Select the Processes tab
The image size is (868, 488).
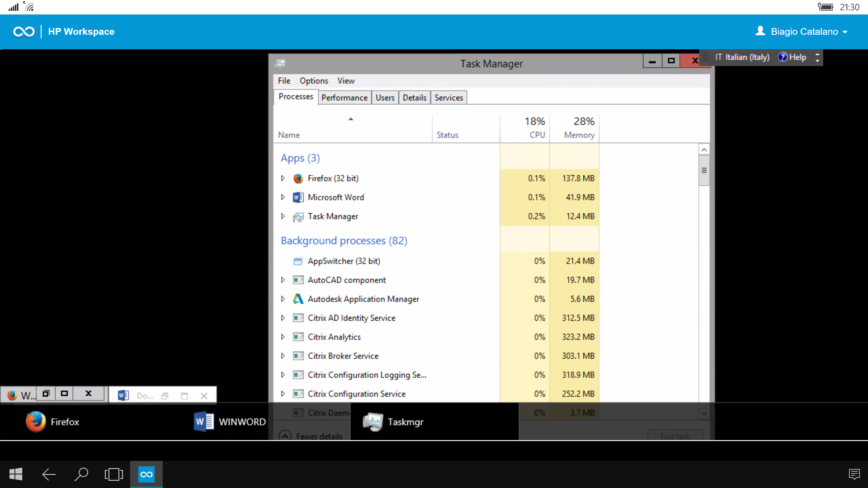pyautogui.click(x=296, y=97)
